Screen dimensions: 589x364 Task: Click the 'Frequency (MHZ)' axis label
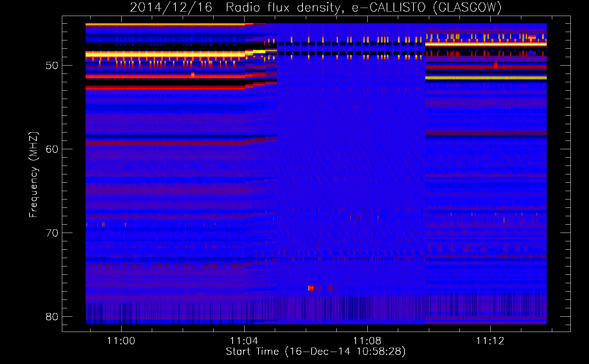[33, 174]
